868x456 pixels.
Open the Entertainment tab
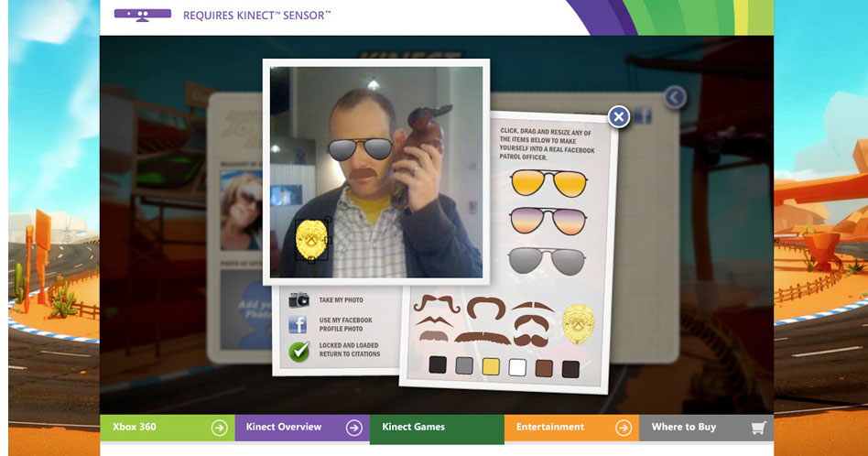572,428
